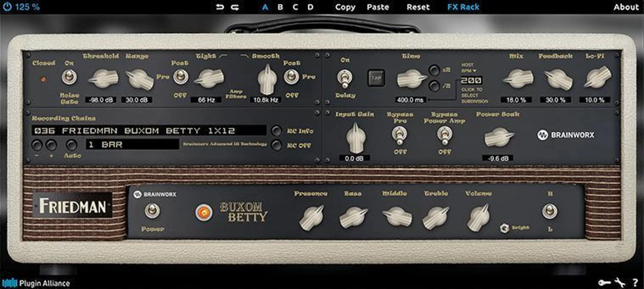Viewport: 644px width, 289px height.
Task: Click the Feedback knob
Action: click(558, 79)
